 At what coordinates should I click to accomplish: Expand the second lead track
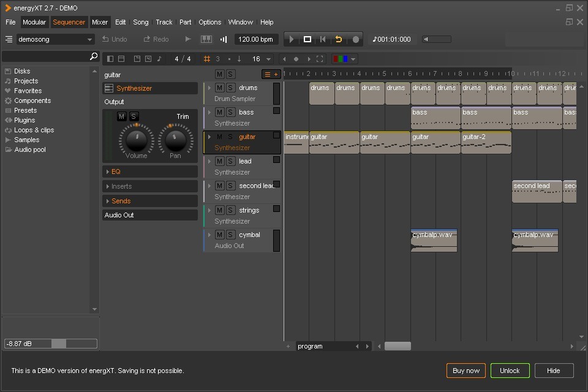pyautogui.click(x=209, y=186)
